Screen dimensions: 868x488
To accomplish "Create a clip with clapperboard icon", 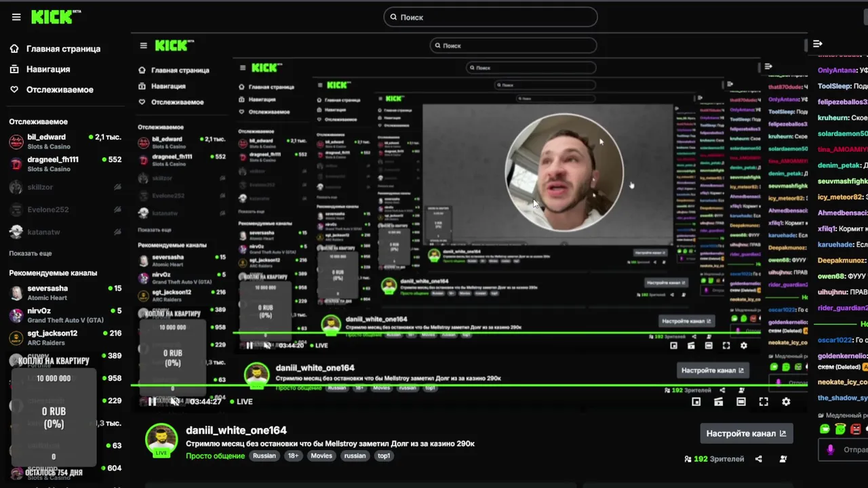I will 718,402.
